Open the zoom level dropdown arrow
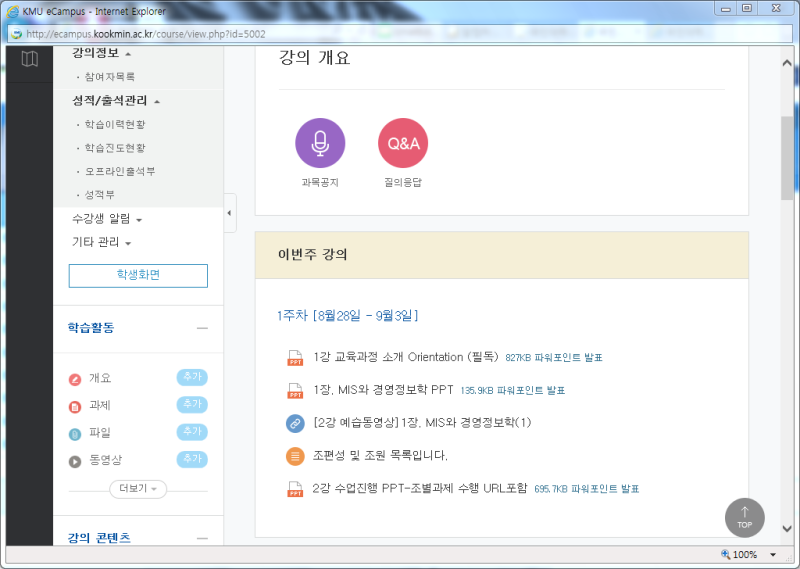Viewport: 800px width, 569px height. point(773,555)
